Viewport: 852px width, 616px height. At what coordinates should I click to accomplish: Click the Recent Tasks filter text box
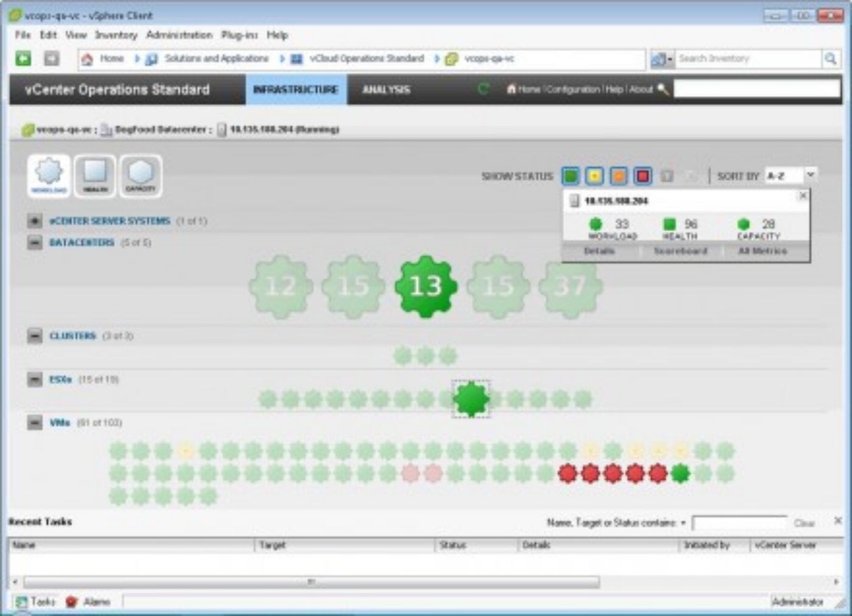pyautogui.click(x=739, y=523)
